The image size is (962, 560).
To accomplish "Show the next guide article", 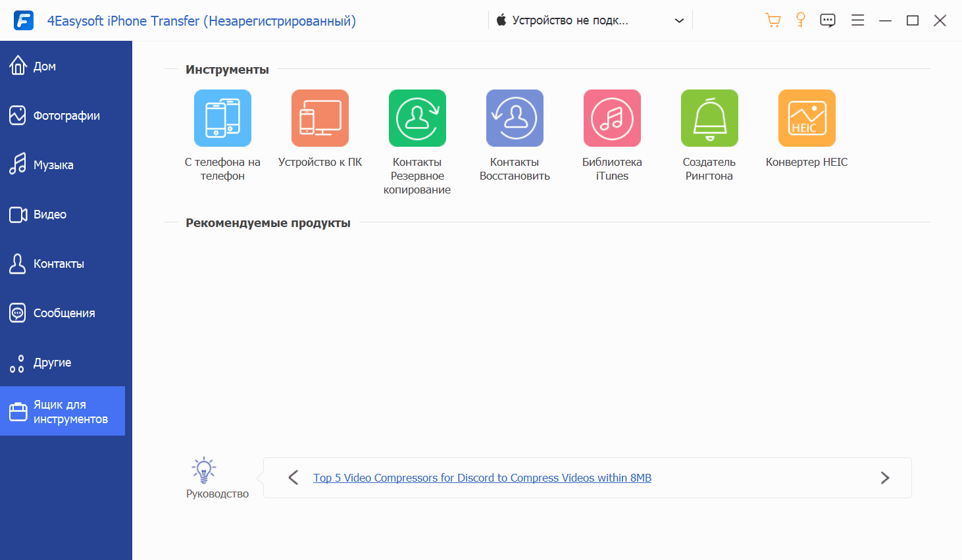I will [885, 478].
